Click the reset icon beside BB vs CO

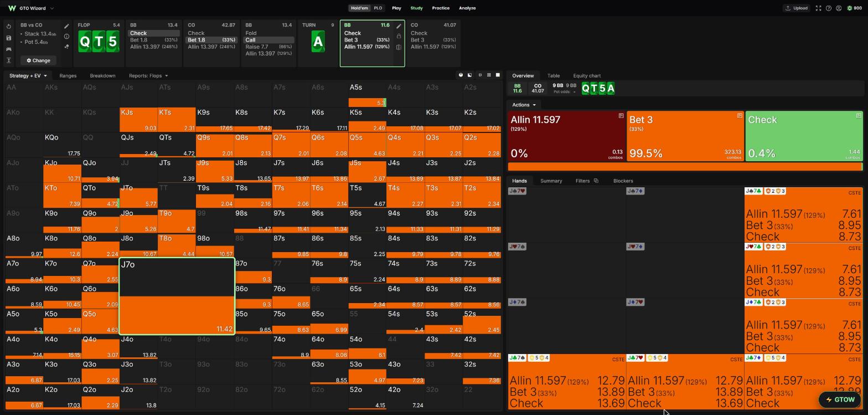tap(9, 27)
